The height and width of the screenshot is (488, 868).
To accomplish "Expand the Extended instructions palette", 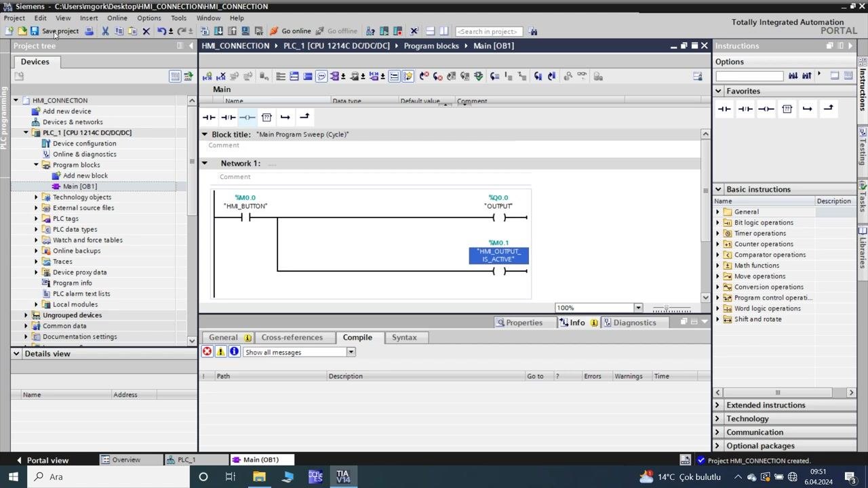I will (718, 405).
